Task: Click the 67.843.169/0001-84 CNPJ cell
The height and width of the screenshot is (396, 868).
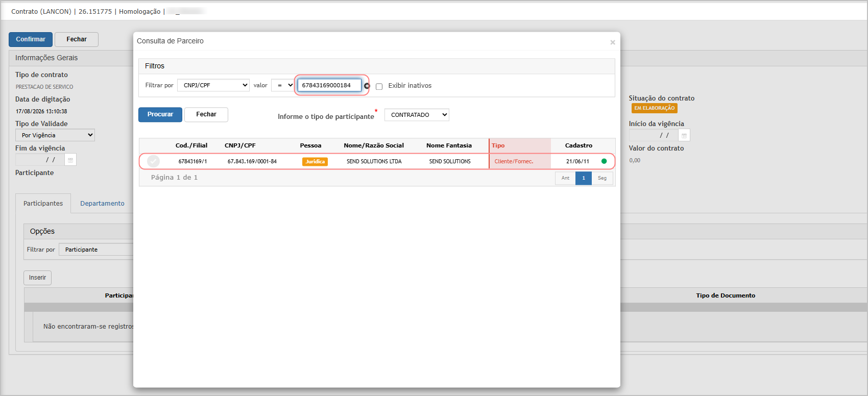Action: pos(252,161)
